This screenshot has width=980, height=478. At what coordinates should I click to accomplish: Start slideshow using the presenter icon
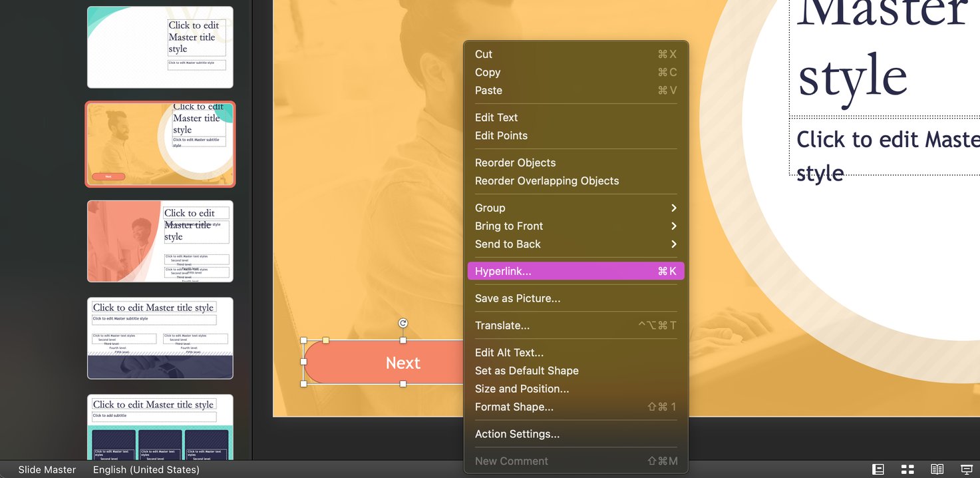click(x=966, y=469)
